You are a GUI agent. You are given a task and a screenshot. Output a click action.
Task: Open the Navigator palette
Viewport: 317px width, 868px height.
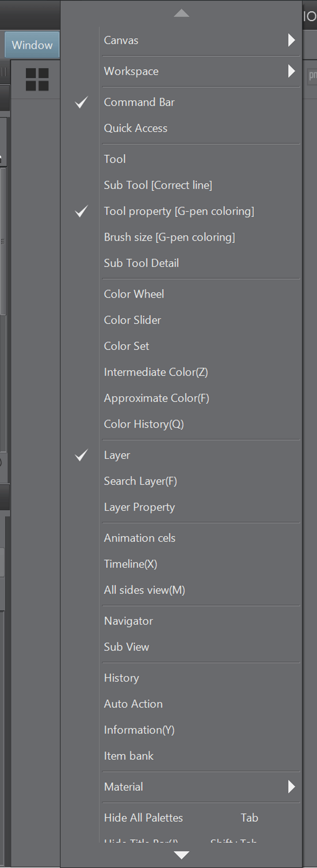tap(128, 621)
